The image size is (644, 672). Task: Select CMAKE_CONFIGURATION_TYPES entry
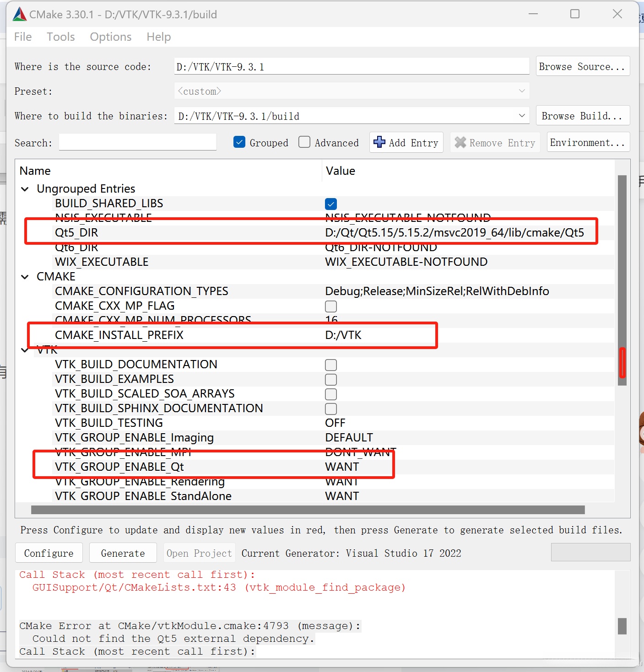click(x=141, y=291)
